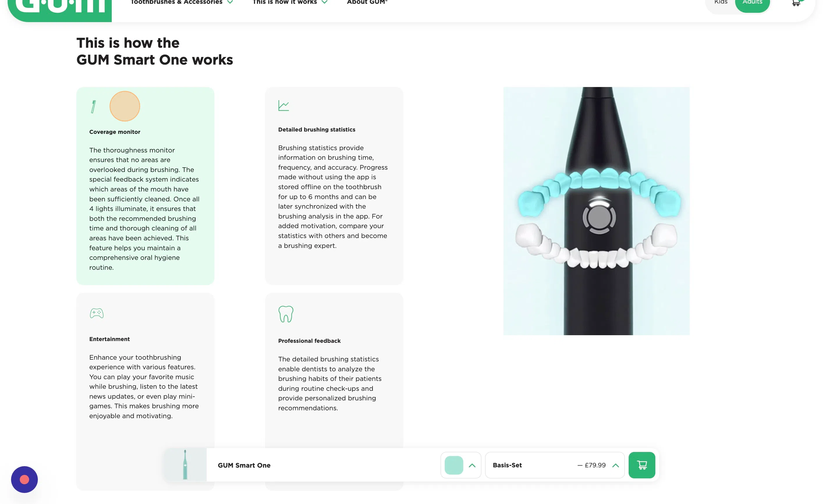Expand the Toothbrushes & Accessories menu
The height and width of the screenshot is (504, 823).
coord(181,3)
